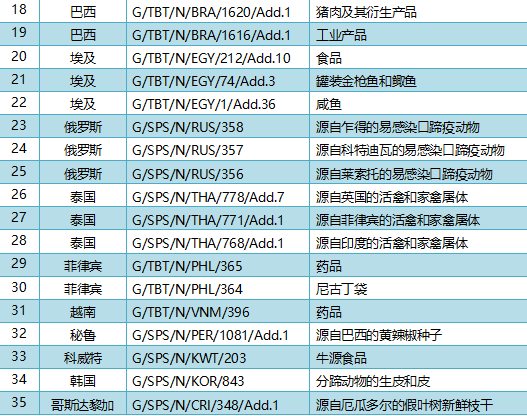Click the 药品 cell in row 31
The width and height of the screenshot is (527, 416).
[328, 313]
